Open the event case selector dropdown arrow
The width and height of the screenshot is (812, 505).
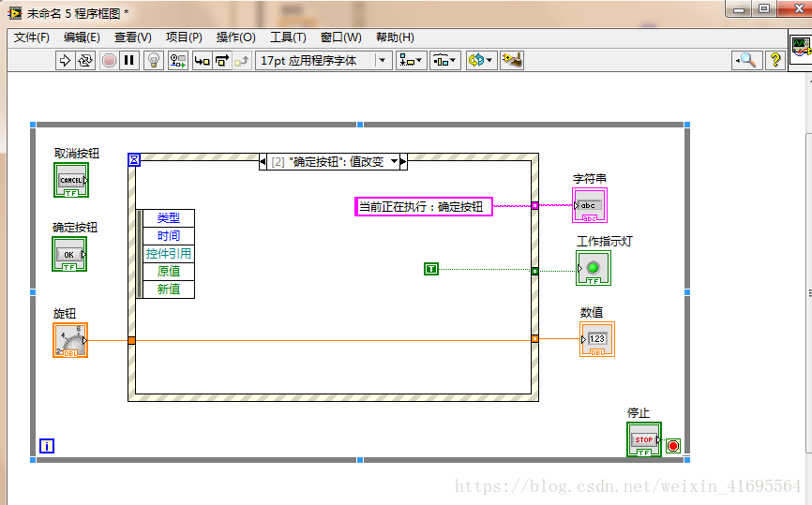394,161
